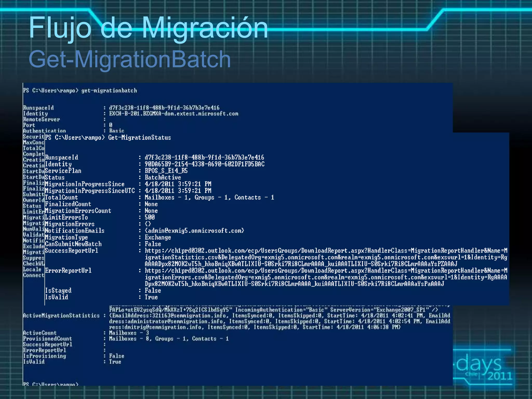Screen dimensions: 532x399
Task: Click the 'MigrationErrors' label
Action: pos(70,224)
